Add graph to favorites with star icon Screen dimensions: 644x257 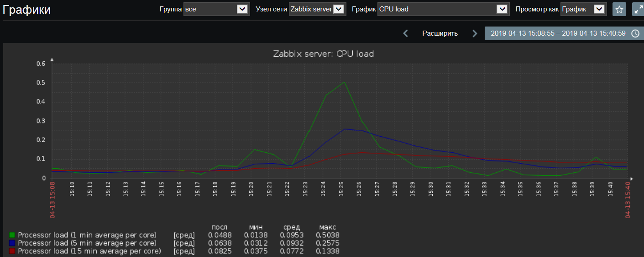619,9
